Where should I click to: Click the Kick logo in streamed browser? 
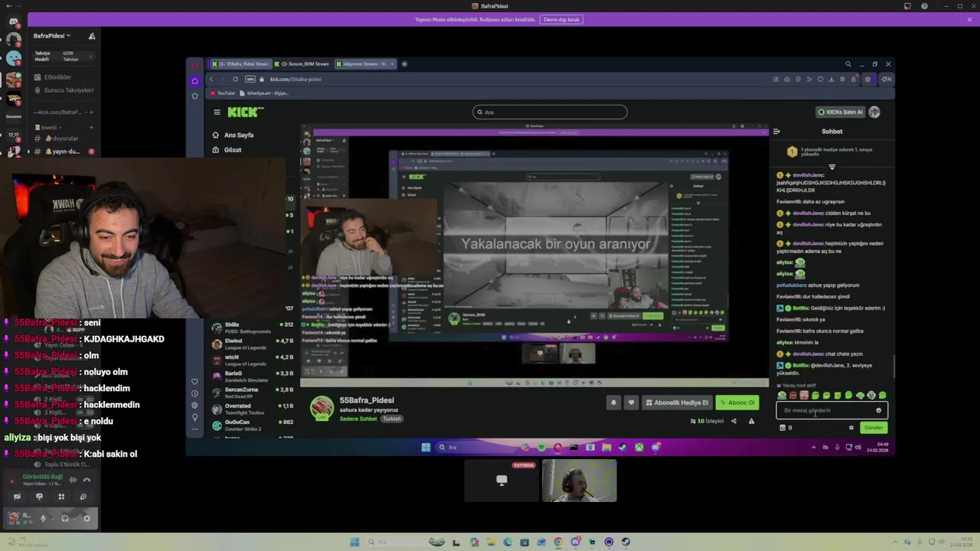click(x=245, y=112)
